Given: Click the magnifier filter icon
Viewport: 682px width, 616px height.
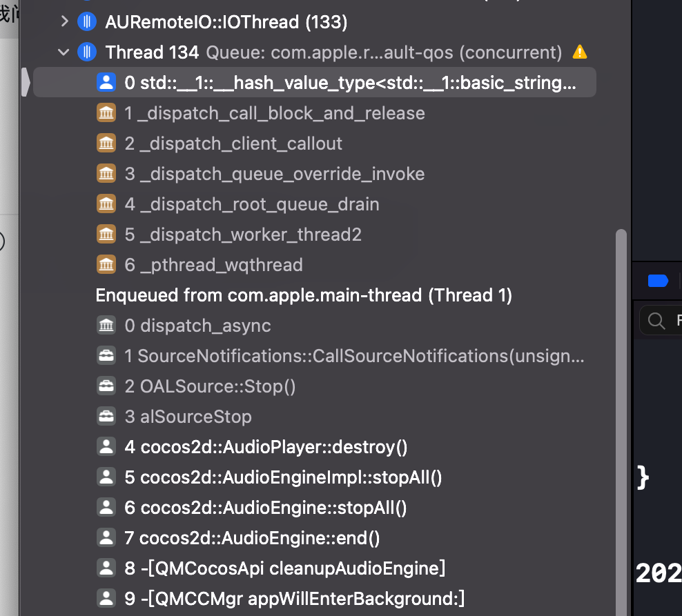Looking at the screenshot, I should 656,321.
